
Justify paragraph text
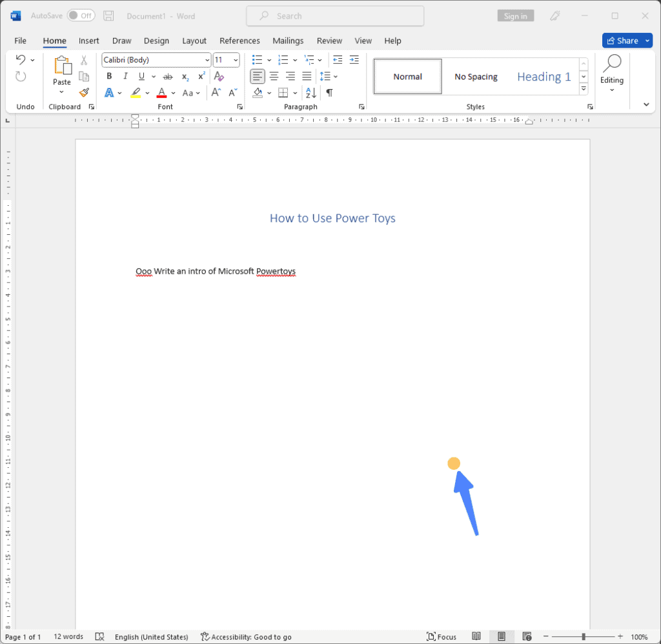[307, 76]
